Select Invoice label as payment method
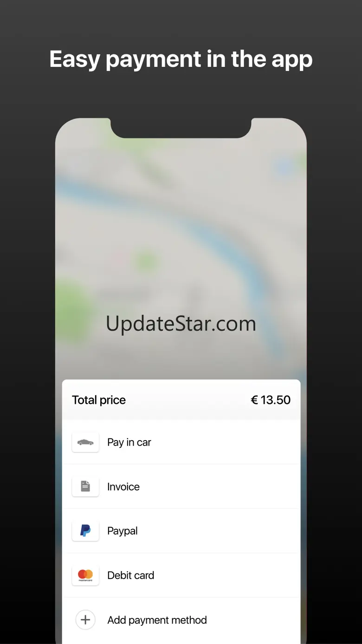 tap(123, 487)
